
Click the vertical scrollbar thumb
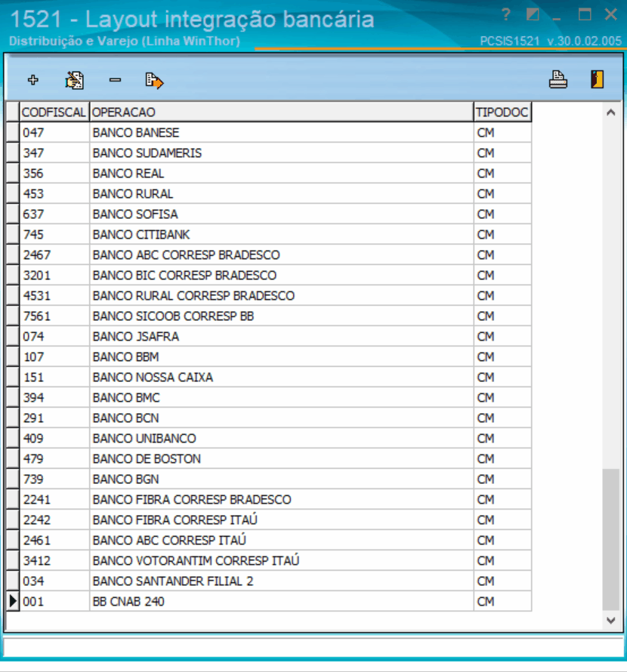(611, 539)
